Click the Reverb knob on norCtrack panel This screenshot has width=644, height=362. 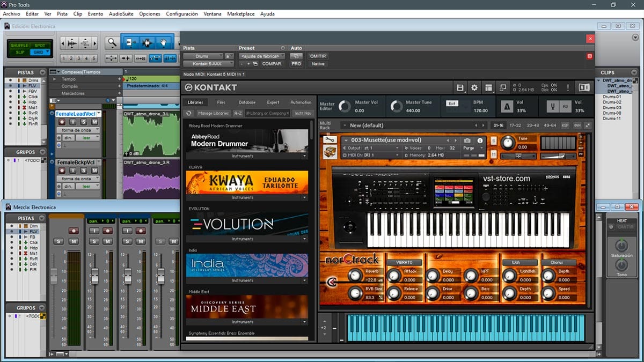(355, 275)
